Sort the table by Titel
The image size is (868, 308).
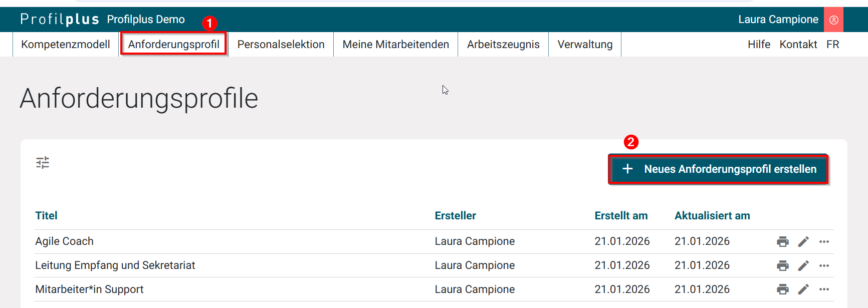[46, 215]
